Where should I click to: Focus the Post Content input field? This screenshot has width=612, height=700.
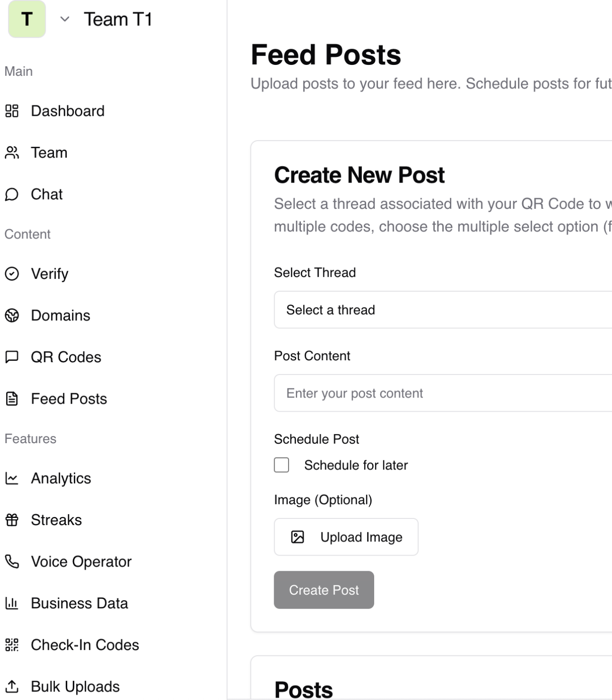pos(442,393)
